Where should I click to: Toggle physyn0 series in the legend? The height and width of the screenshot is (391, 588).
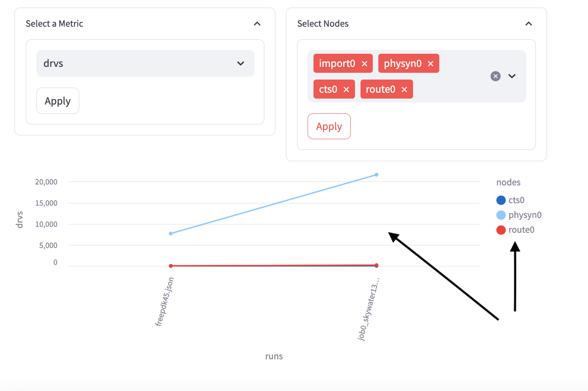519,215
